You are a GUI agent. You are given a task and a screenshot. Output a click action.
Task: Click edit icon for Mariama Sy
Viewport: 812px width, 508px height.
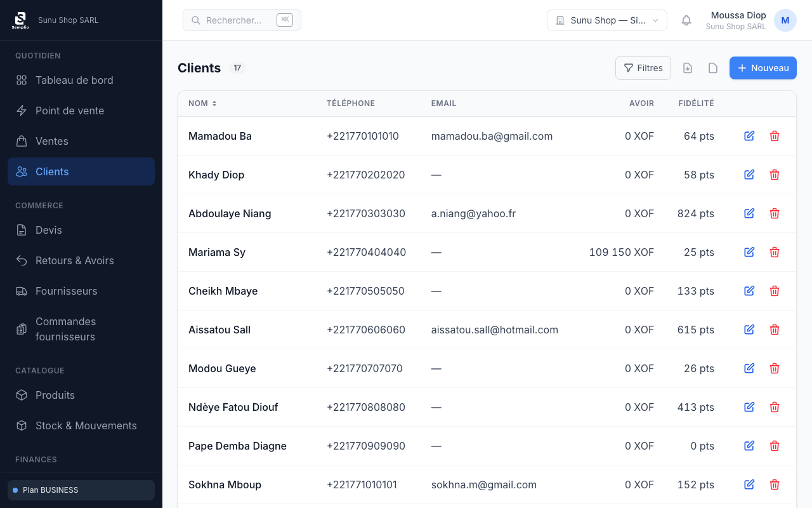tap(749, 252)
